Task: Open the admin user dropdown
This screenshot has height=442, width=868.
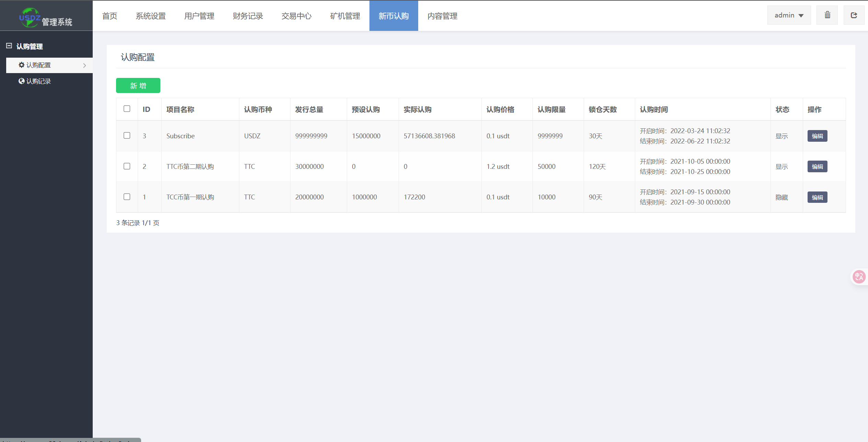Action: [789, 15]
